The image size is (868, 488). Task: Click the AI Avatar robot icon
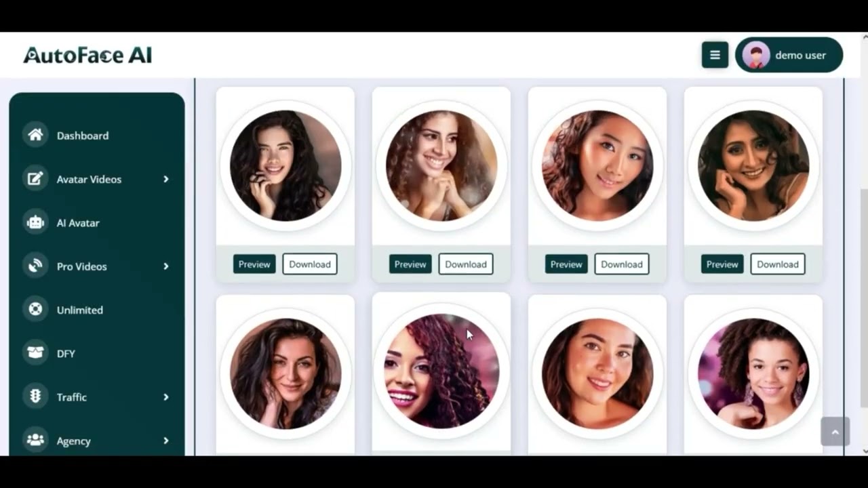coord(35,222)
